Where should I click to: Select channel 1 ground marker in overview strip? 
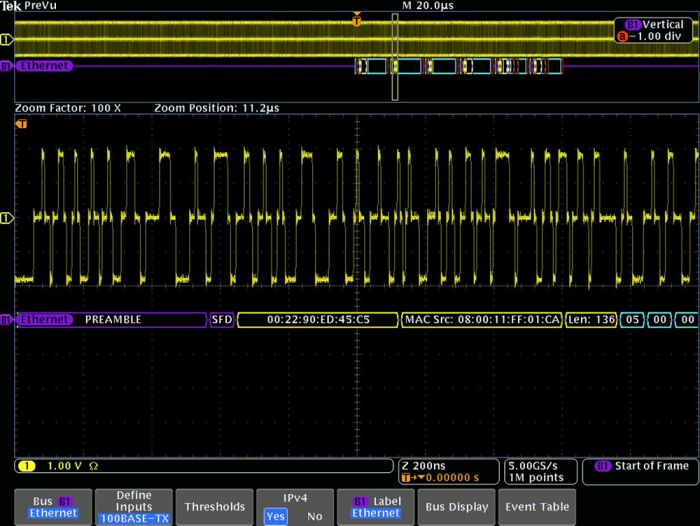[x=6, y=40]
